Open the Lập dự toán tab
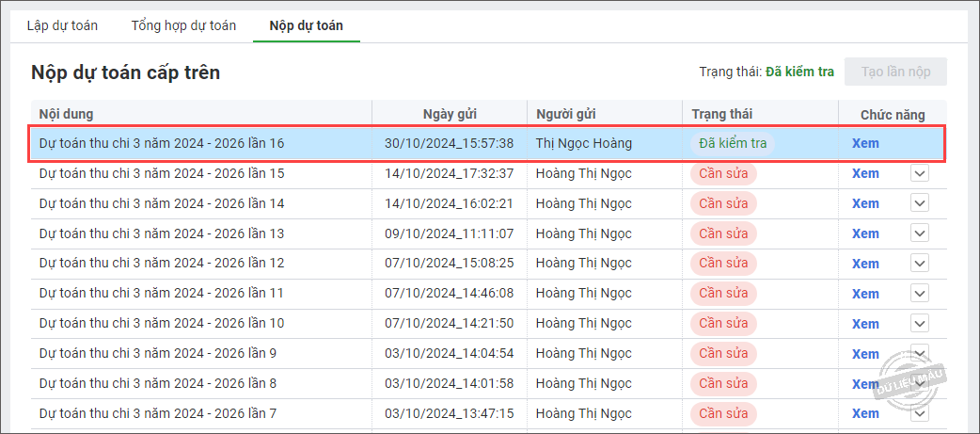The width and height of the screenshot is (980, 434). pyautogui.click(x=62, y=25)
